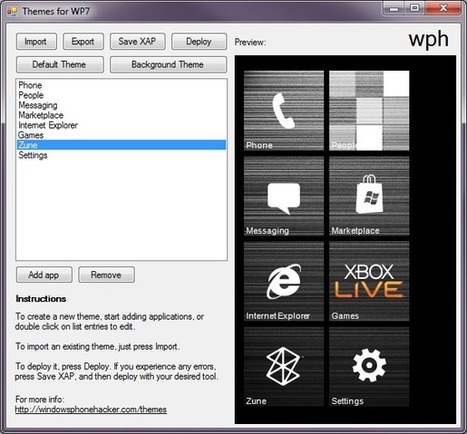Screen dimensions: 467x434
Task: Select the People tile in preview
Action: [x=369, y=110]
